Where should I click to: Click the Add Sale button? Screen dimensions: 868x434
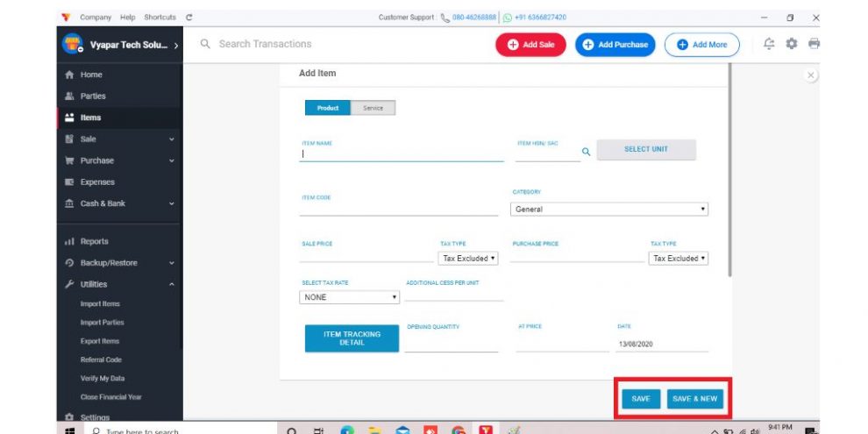click(x=530, y=45)
